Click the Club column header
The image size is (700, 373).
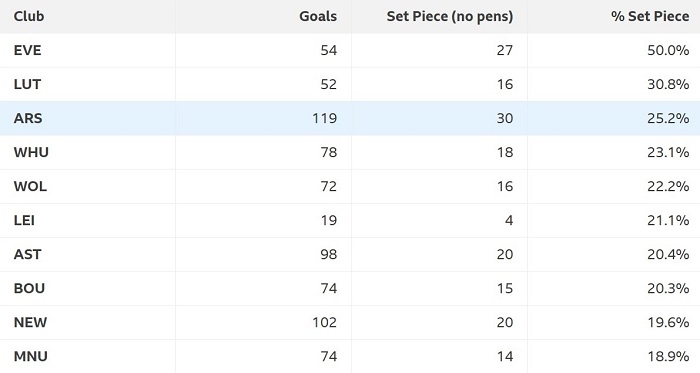click(29, 16)
